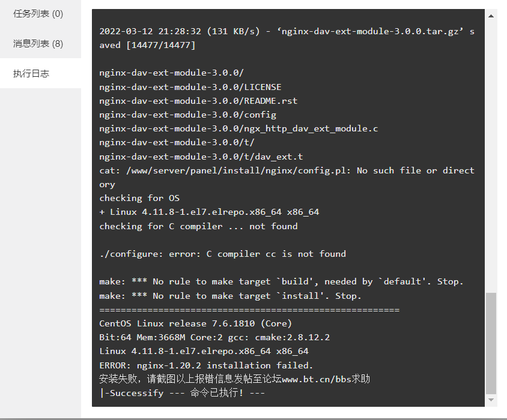
Task: Click the 'nginx-dav-ext-module-3.0.0/README.rst' log line
Action: [x=198, y=101]
